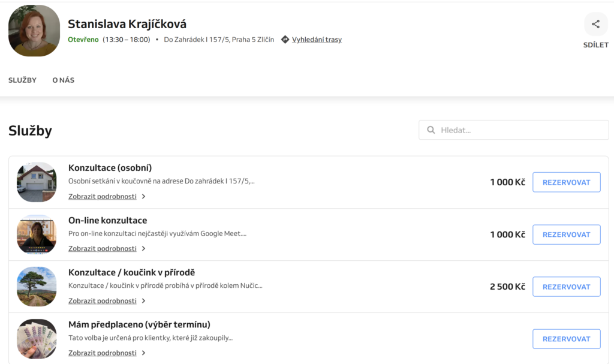614x364 pixels.
Task: Click the route directions diamond icon
Action: [x=285, y=40]
